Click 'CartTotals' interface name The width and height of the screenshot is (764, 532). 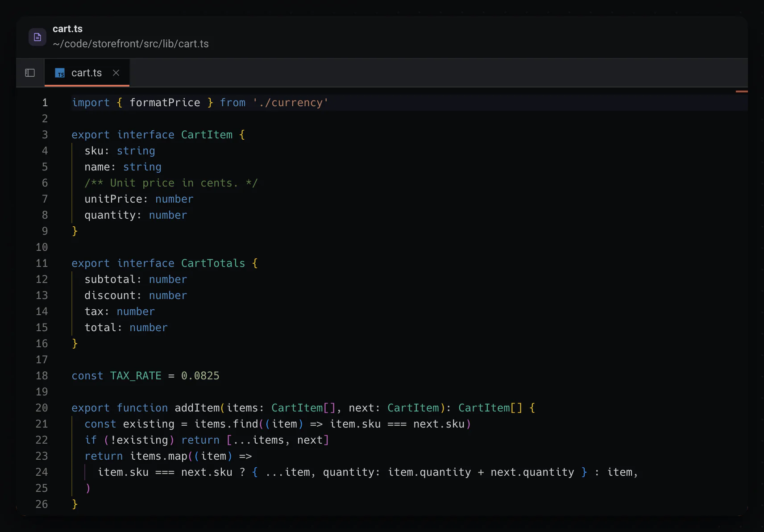213,263
